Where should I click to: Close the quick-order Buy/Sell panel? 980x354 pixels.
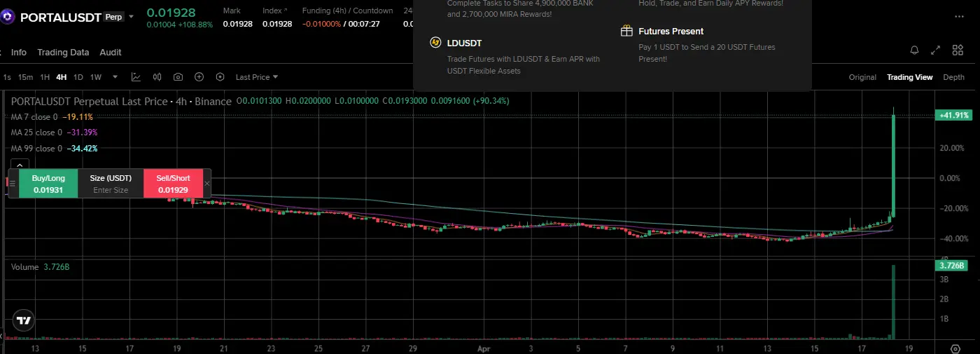[x=206, y=184]
